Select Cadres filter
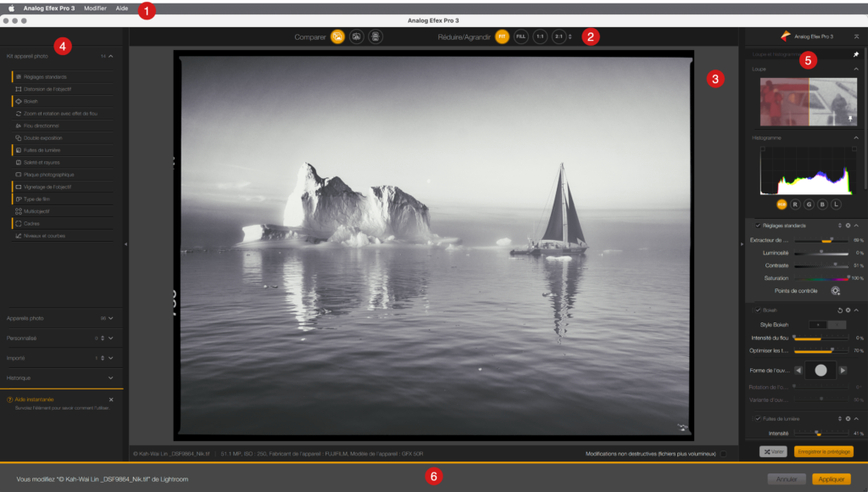This screenshot has width=868, height=492. pyautogui.click(x=63, y=223)
